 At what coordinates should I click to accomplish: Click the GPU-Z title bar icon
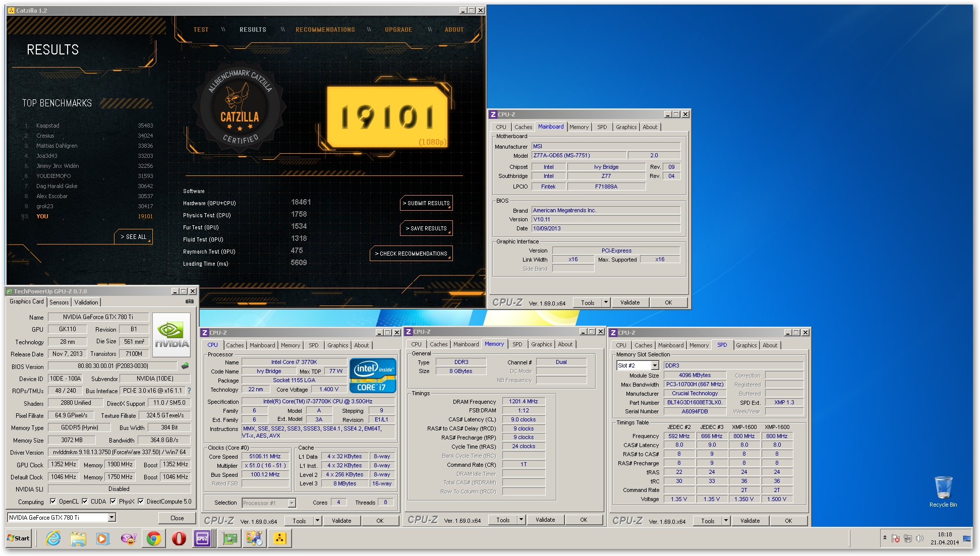point(9,291)
